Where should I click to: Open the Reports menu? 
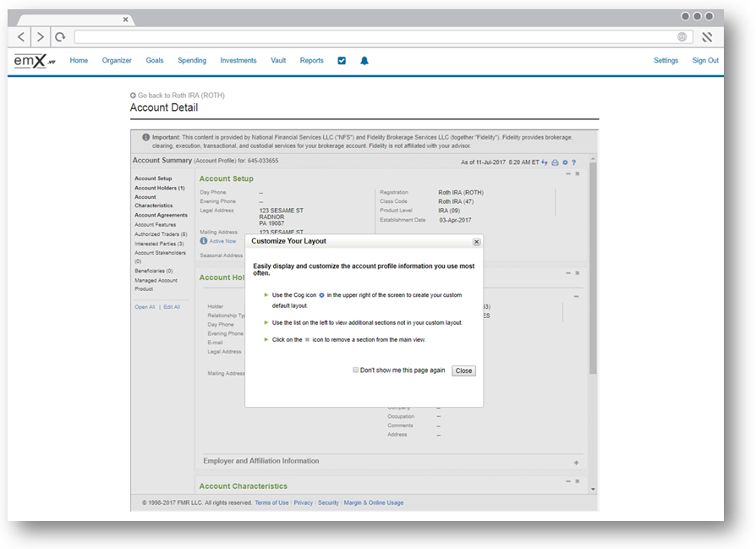click(311, 60)
